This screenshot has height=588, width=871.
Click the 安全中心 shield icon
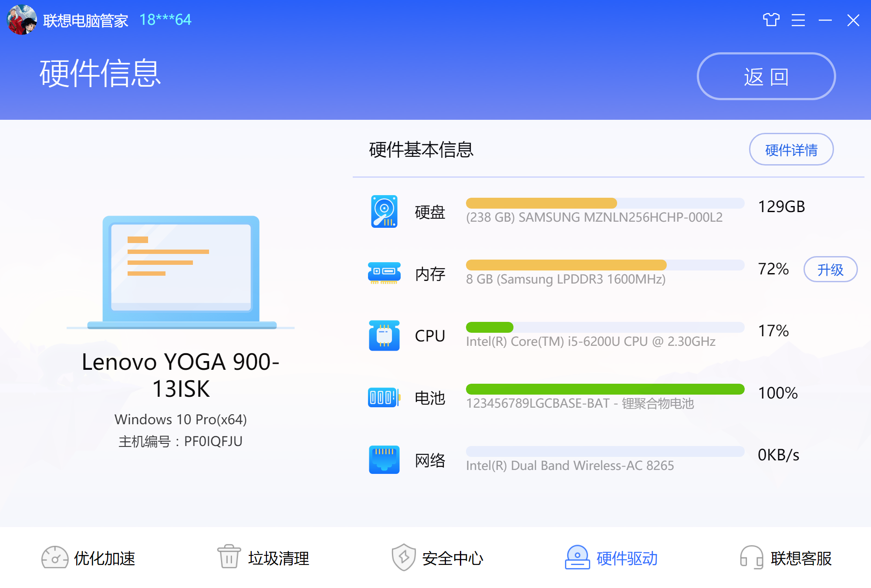404,557
